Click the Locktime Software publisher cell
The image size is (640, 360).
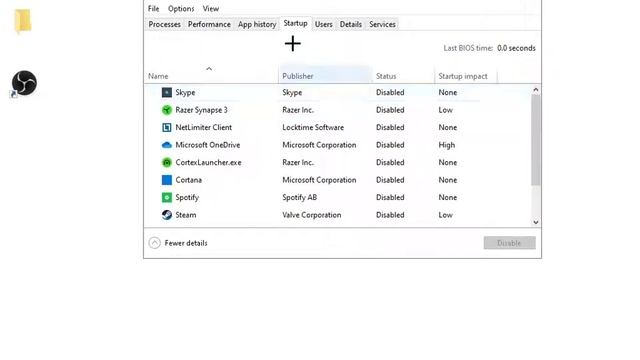[313, 128]
